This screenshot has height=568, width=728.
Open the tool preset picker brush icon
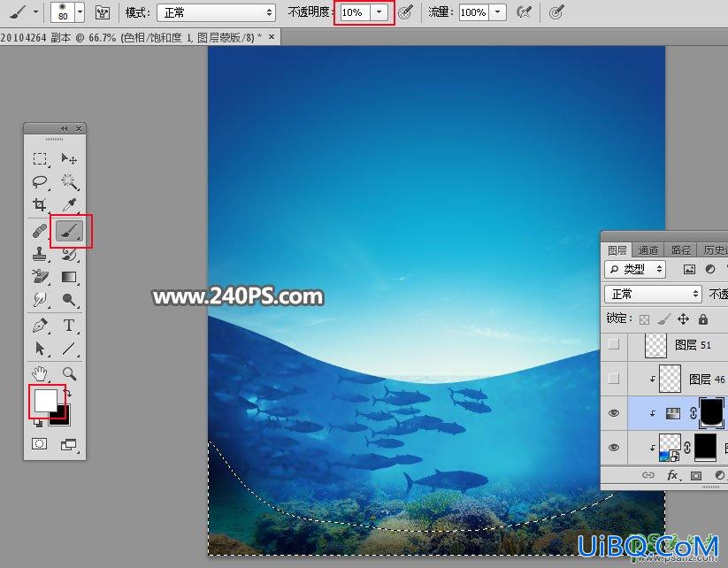click(18, 12)
